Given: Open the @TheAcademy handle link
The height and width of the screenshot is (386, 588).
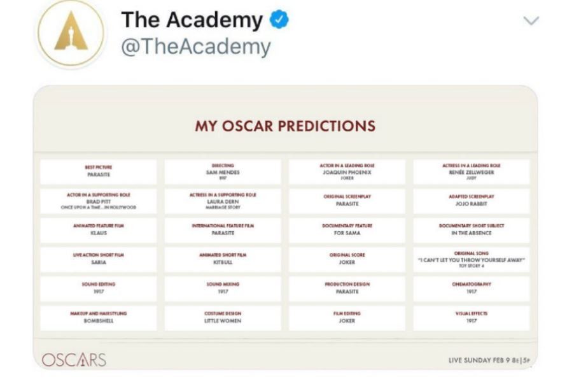Looking at the screenshot, I should point(196,47).
